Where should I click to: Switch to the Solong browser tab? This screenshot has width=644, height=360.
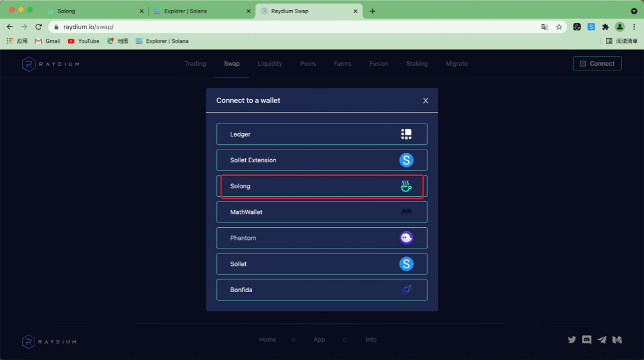click(95, 11)
